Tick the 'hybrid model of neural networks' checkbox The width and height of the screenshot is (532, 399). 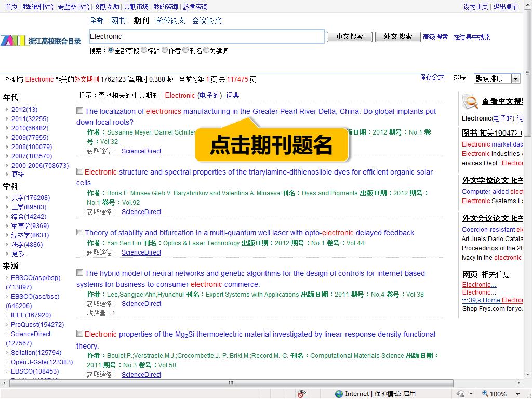coord(79,273)
